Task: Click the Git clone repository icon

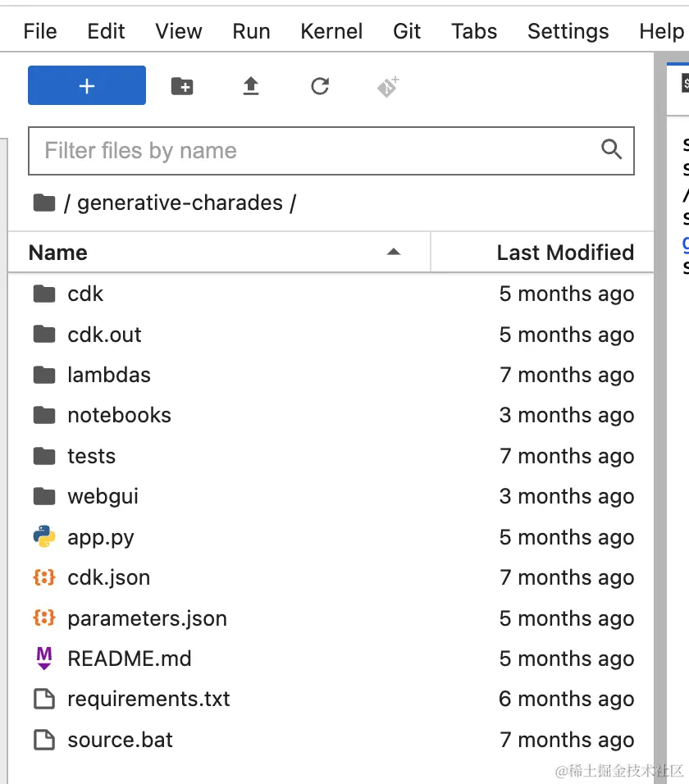Action: pyautogui.click(x=388, y=86)
